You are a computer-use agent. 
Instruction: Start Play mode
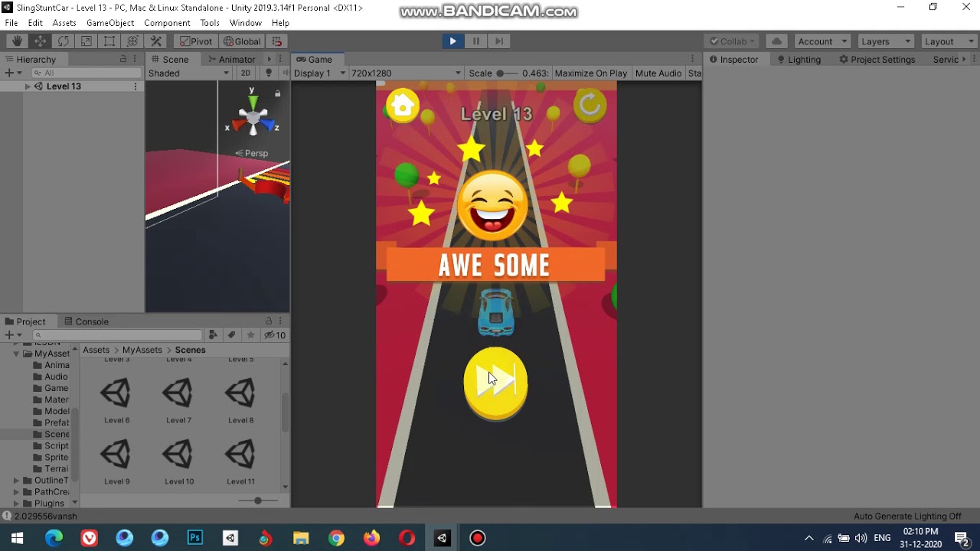[x=452, y=41]
